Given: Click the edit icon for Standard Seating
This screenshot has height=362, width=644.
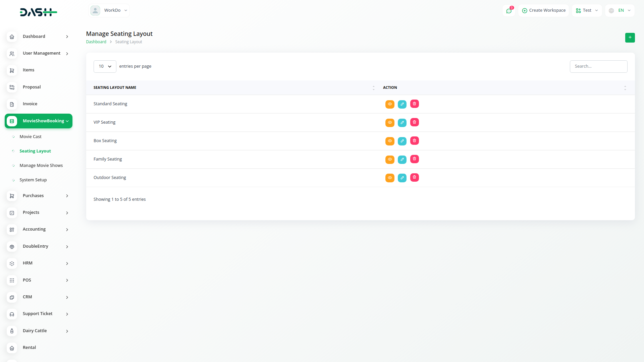Looking at the screenshot, I should 402,104.
